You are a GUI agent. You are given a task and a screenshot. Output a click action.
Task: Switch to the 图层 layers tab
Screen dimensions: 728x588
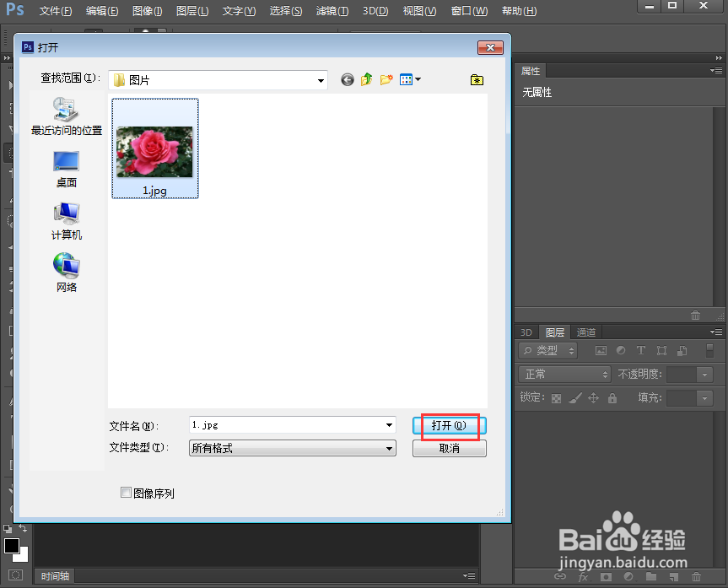coord(554,332)
